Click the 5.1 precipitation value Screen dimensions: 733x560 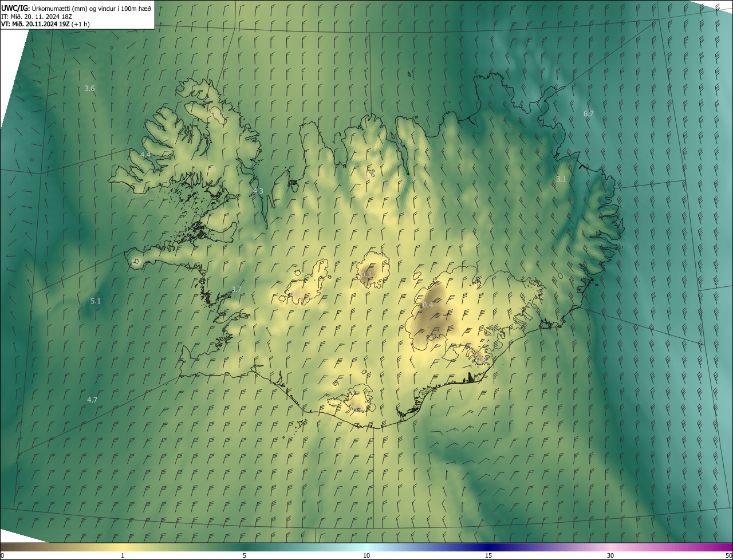pos(96,301)
